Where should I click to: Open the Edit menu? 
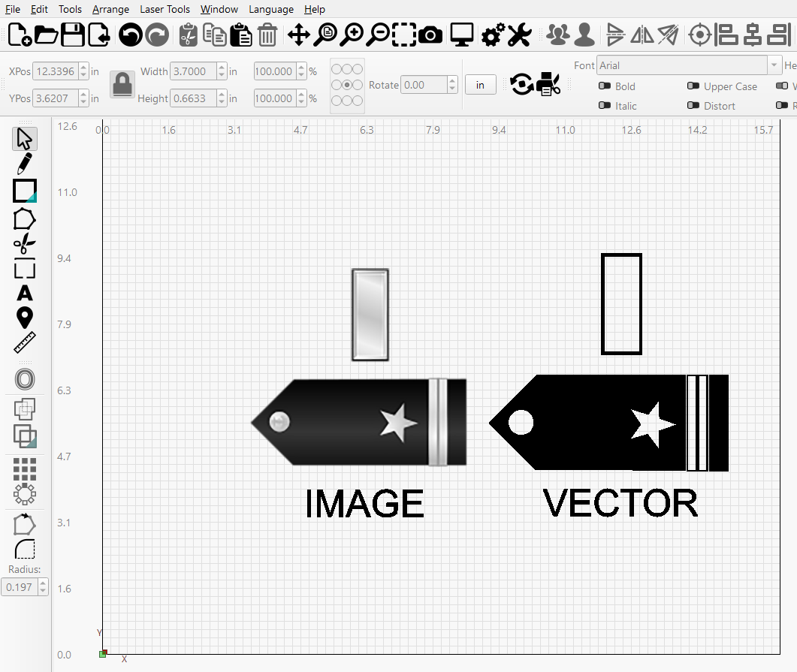click(x=39, y=9)
